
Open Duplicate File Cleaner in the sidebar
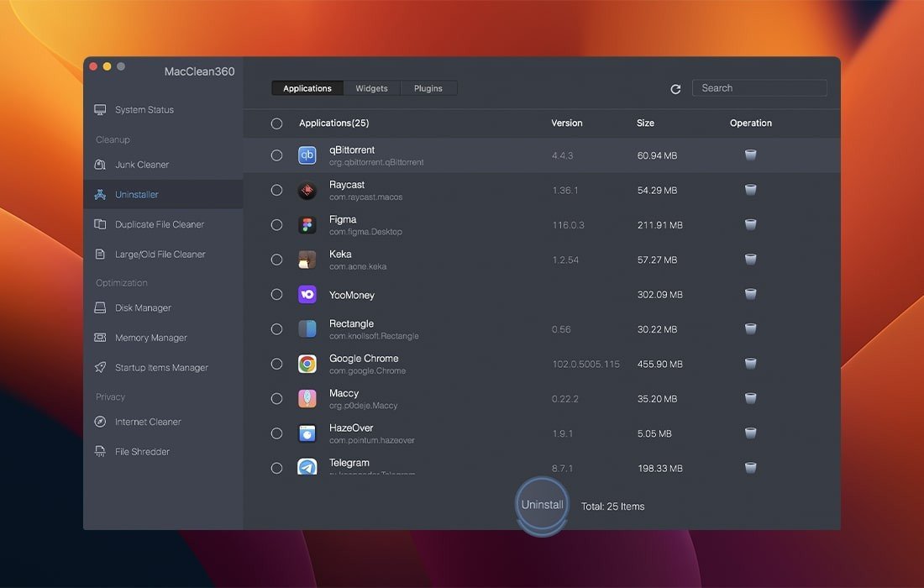click(x=159, y=224)
